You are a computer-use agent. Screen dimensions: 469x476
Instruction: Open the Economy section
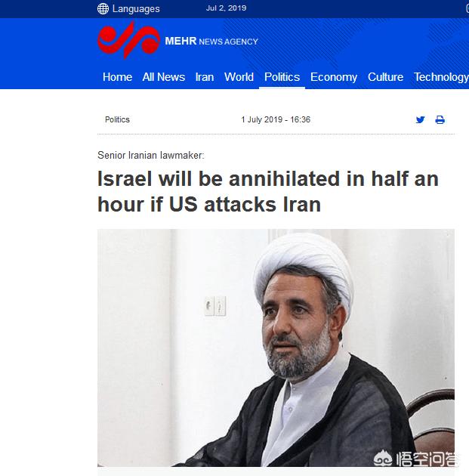click(x=334, y=77)
